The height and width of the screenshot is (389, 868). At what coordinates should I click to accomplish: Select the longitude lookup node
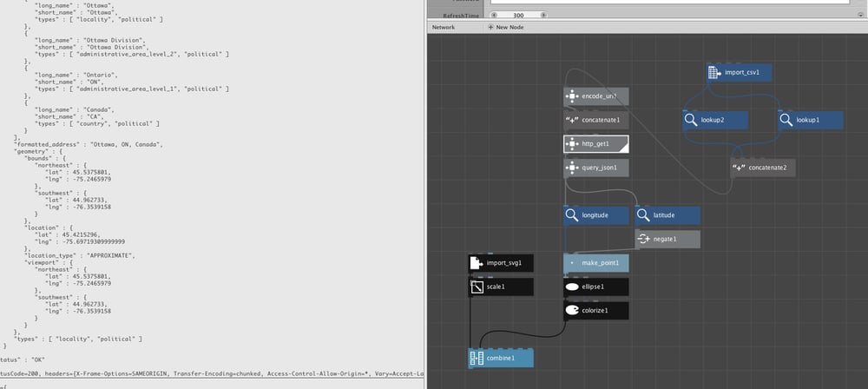(x=595, y=215)
